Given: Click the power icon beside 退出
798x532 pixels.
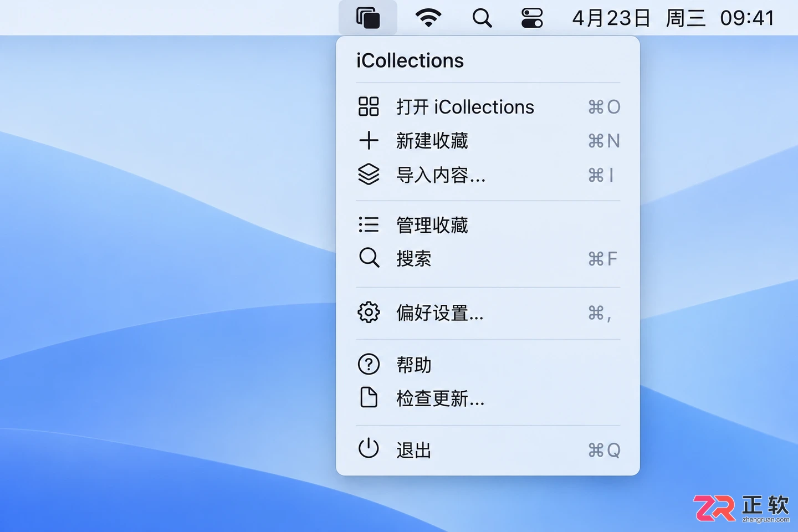Looking at the screenshot, I should 369,449.
